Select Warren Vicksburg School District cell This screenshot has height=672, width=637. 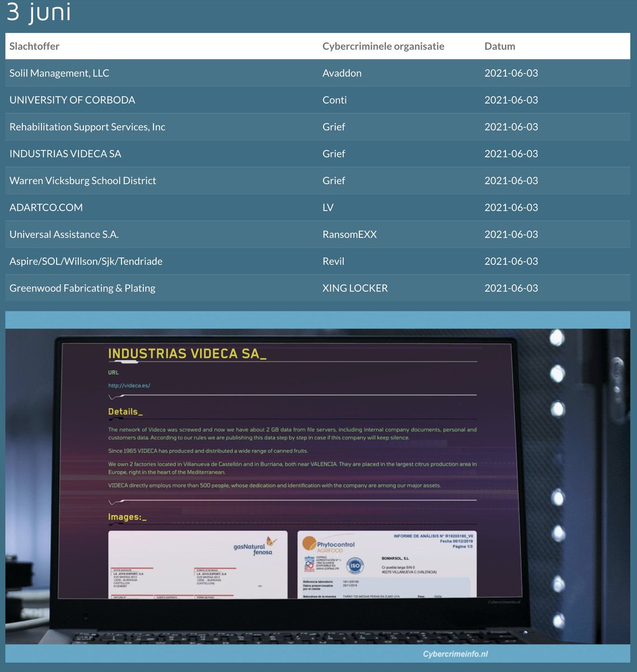pyautogui.click(x=83, y=181)
